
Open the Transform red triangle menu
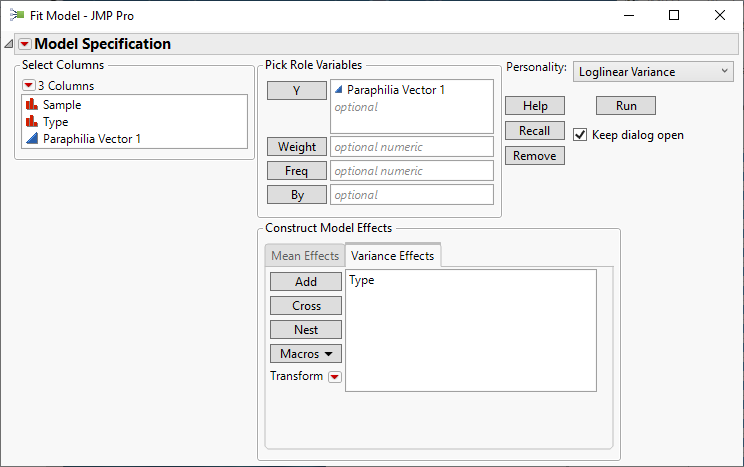[335, 377]
